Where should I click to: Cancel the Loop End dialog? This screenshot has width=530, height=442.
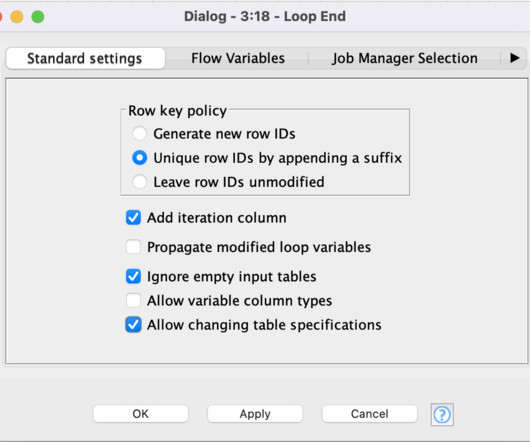369,414
